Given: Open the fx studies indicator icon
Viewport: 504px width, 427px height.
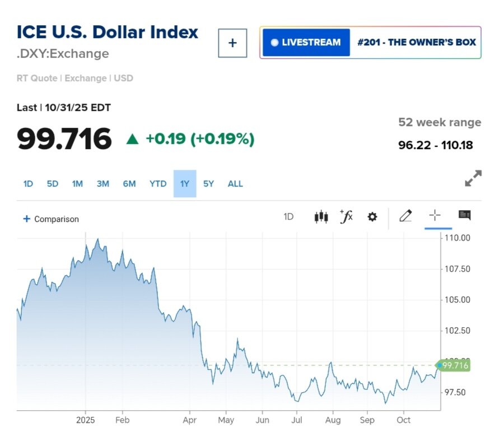Looking at the screenshot, I should [347, 217].
